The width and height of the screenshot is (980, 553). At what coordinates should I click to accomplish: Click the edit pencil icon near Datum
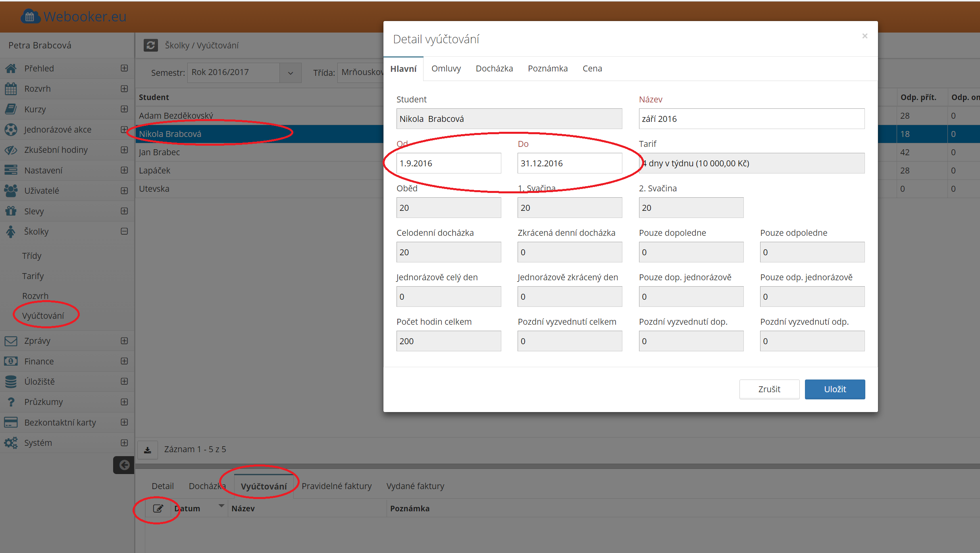tap(158, 509)
